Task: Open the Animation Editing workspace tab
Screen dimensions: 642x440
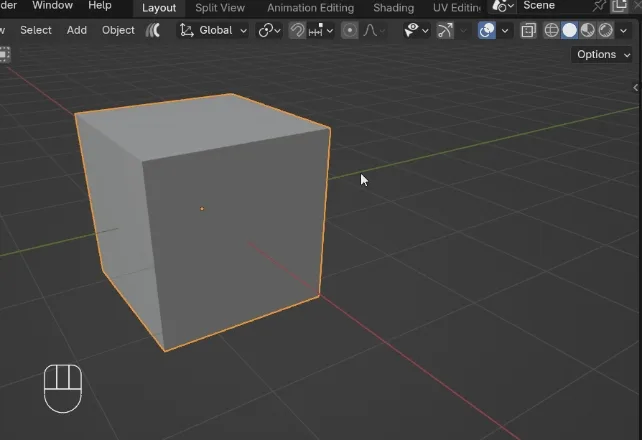Action: click(310, 8)
